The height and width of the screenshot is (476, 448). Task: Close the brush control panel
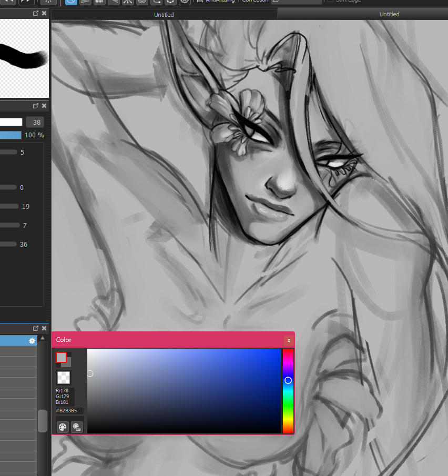(x=44, y=106)
